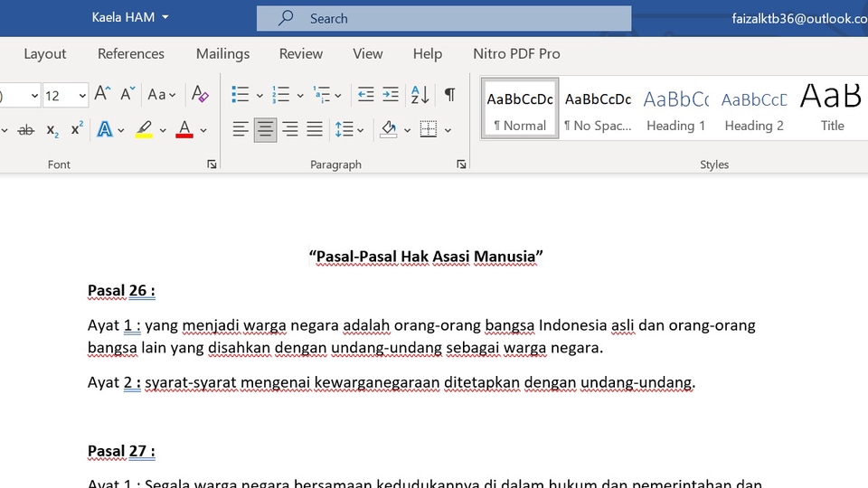Click the faizalktb36@outlook account name
The height and width of the screenshot is (488, 868).
click(x=799, y=18)
